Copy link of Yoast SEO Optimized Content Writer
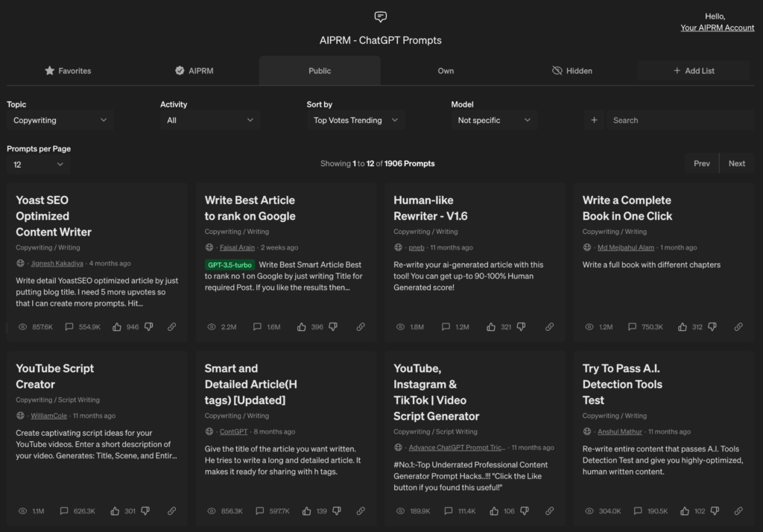The image size is (763, 532). coord(172,326)
